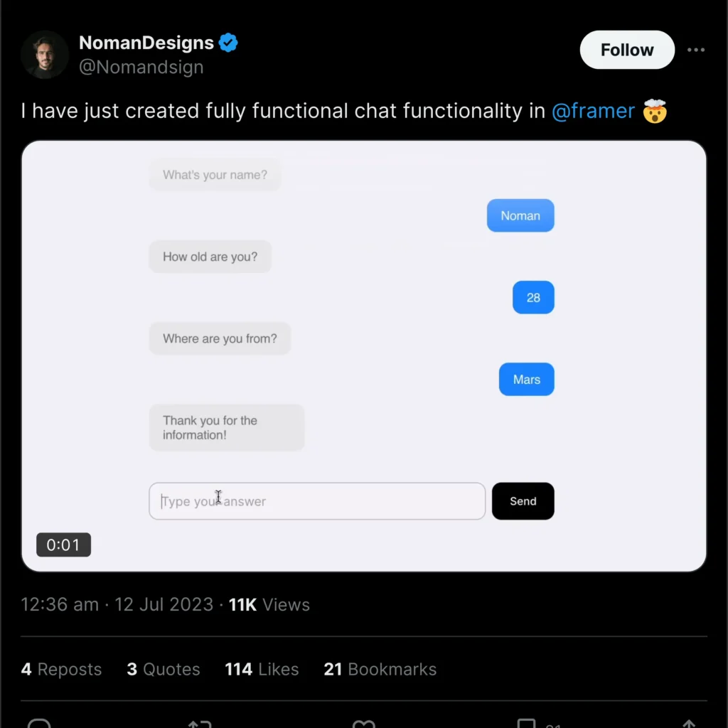Click the 0:01 video time badge

click(63, 545)
